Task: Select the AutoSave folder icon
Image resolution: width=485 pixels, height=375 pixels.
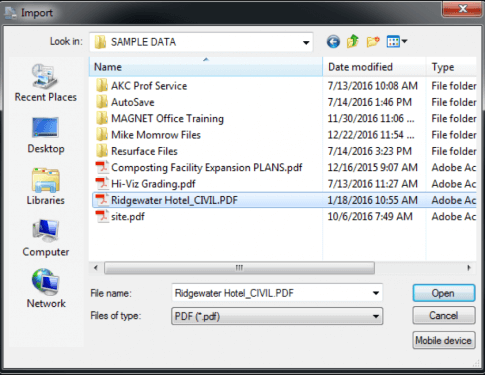Action: [102, 102]
